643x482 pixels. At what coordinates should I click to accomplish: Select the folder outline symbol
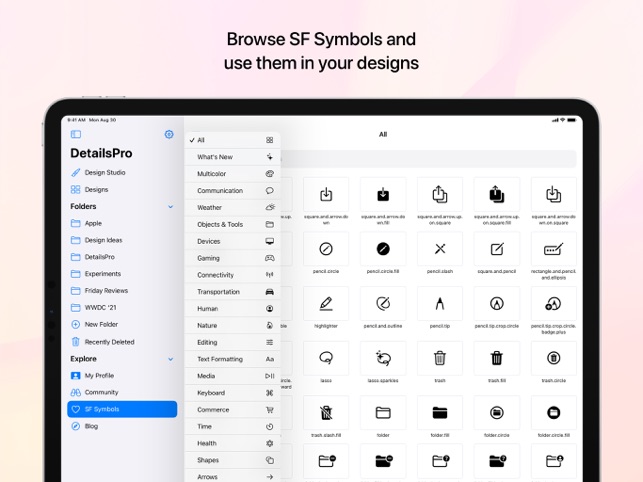click(383, 413)
